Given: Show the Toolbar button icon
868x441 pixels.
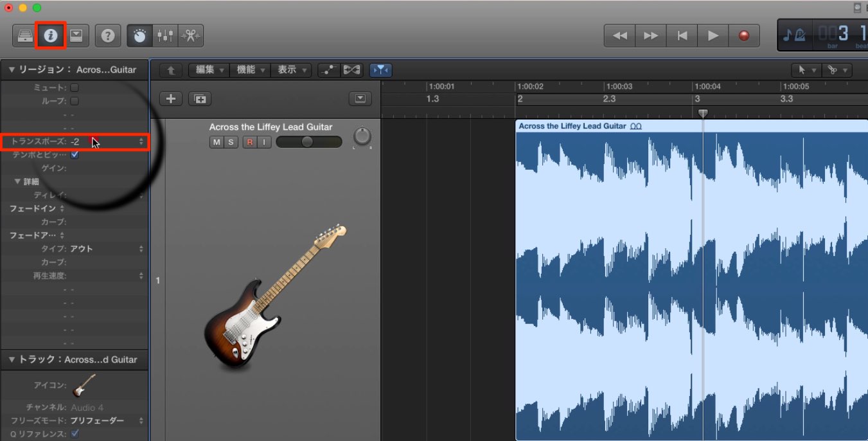Looking at the screenshot, I should tap(76, 35).
